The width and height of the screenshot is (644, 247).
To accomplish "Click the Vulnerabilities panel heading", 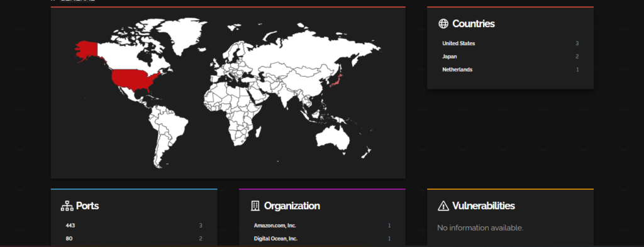I will click(484, 206).
